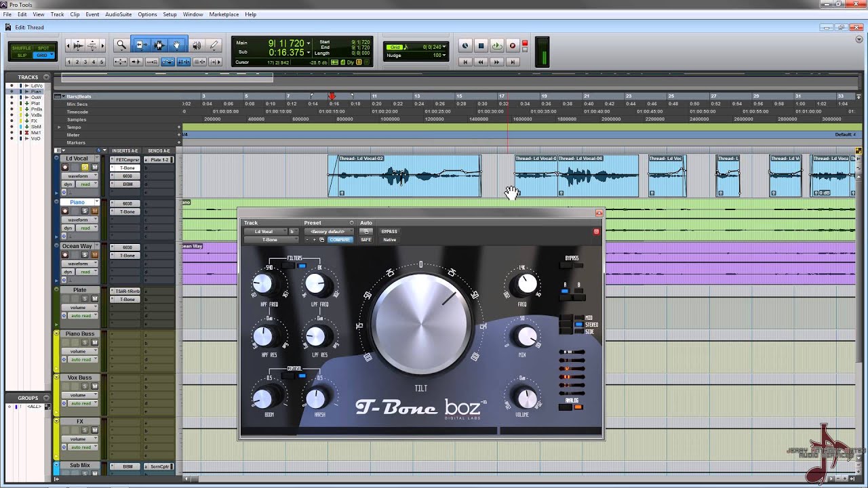Enable Shuffle edit mode
The width and height of the screenshot is (868, 488).
22,48
